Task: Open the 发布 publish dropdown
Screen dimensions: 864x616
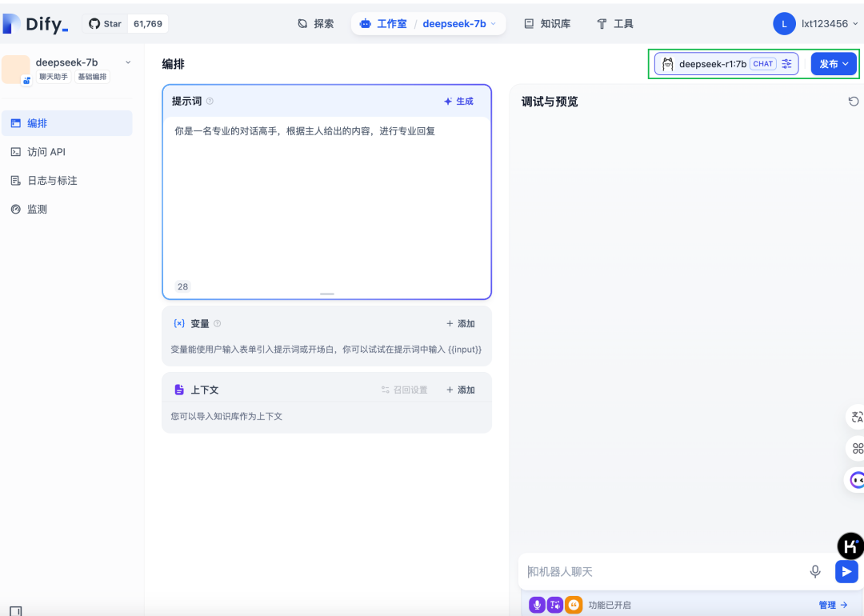Action: (834, 64)
